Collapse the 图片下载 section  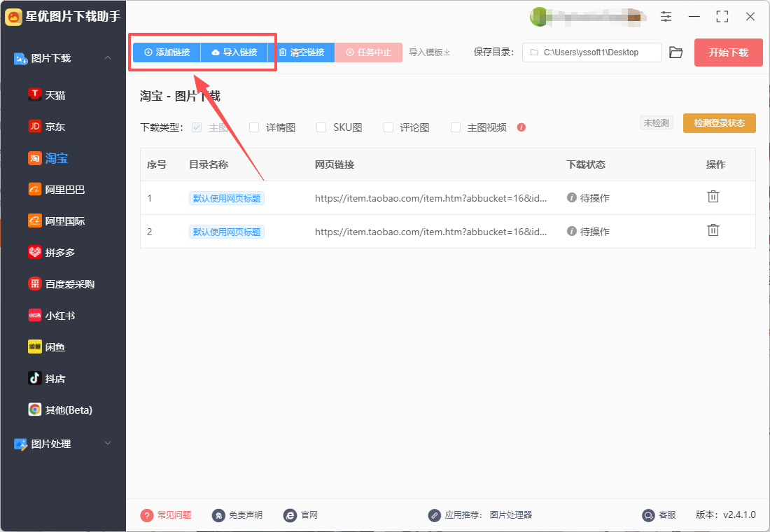pos(108,58)
